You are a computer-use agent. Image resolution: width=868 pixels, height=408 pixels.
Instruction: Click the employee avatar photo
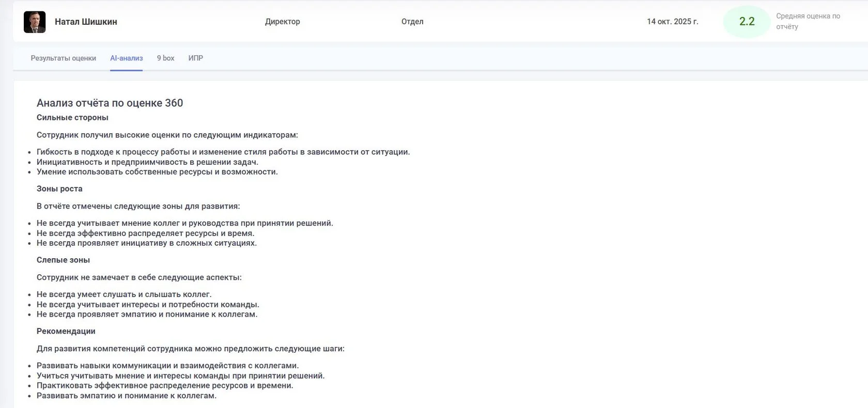[35, 22]
